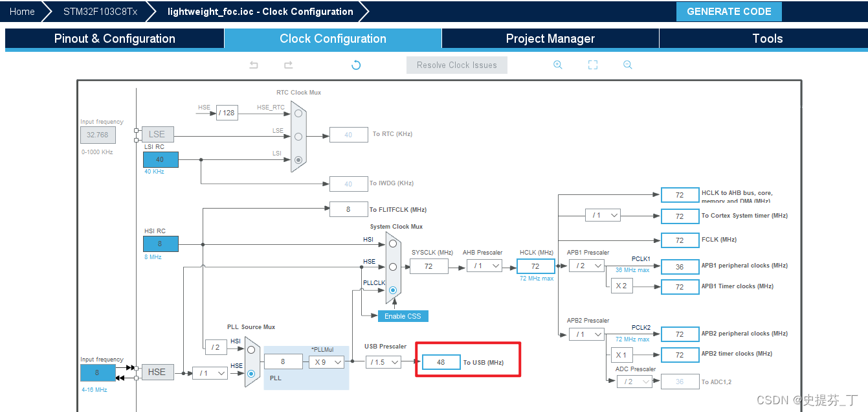Click the To IWDG (KHz) value box
This screenshot has height=412, width=868.
coord(348,184)
